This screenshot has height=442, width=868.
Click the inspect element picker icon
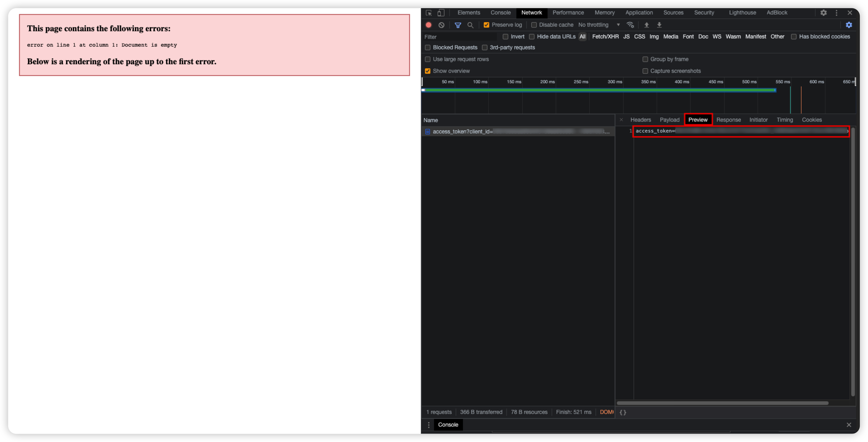(x=429, y=13)
